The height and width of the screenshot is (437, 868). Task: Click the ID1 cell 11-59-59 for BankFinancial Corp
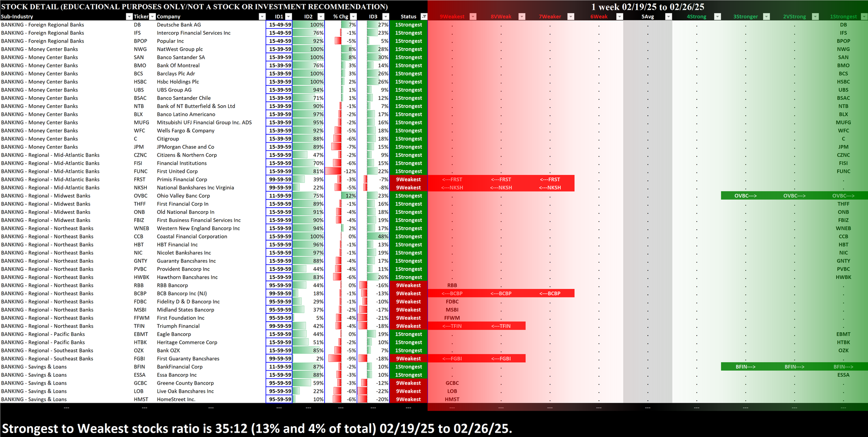[279, 367]
